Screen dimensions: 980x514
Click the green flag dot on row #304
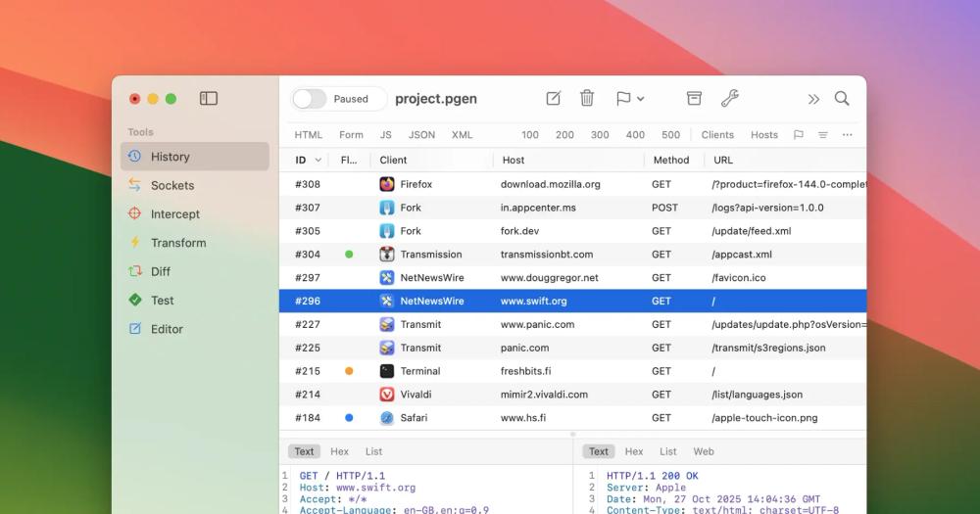(x=349, y=255)
